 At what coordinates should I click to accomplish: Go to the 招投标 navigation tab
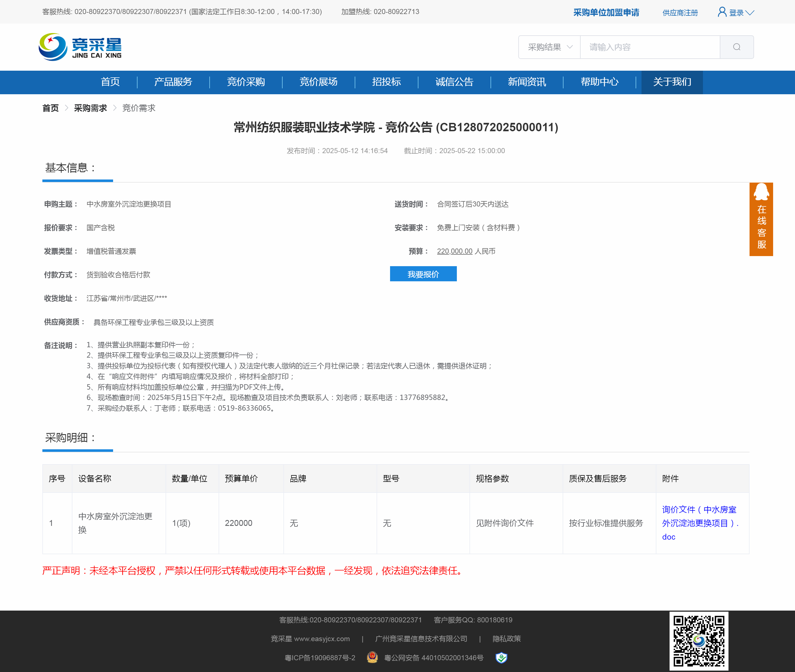coord(386,82)
